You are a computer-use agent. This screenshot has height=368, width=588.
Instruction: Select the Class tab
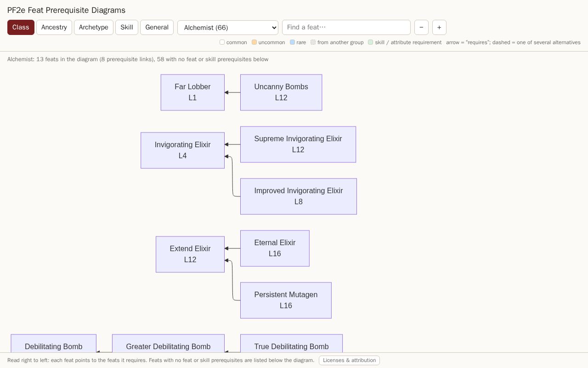[21, 27]
